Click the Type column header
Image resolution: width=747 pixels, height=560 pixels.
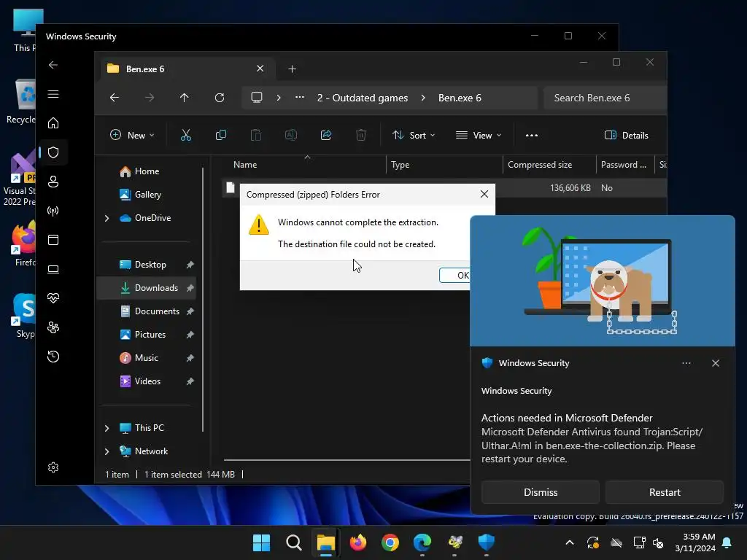[444, 165]
